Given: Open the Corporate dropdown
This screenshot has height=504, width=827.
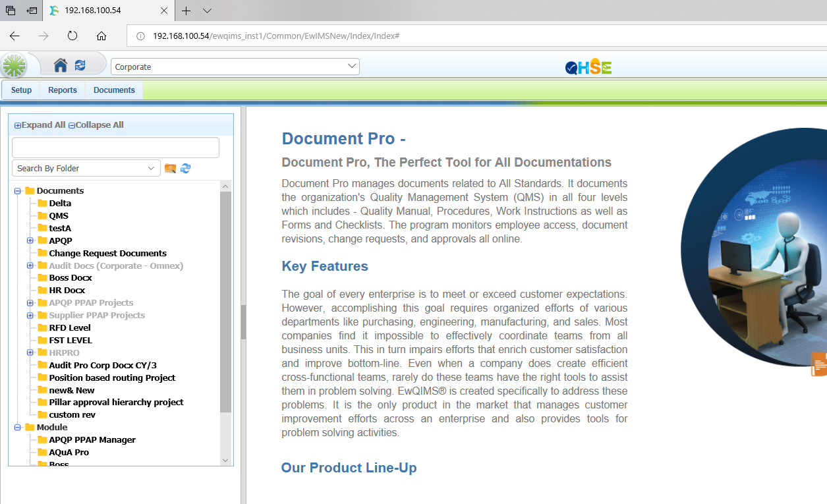Looking at the screenshot, I should point(235,67).
